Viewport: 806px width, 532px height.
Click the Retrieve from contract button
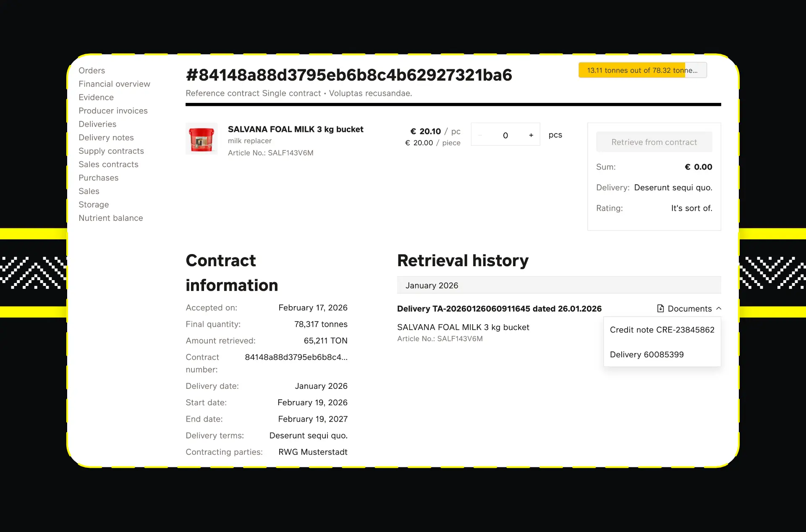click(654, 142)
